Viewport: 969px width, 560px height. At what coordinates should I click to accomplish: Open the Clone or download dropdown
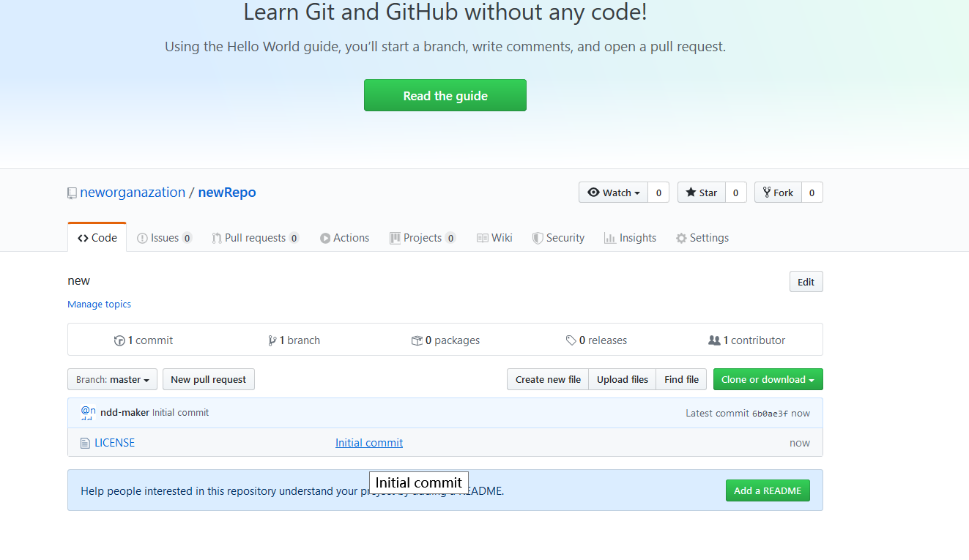click(x=768, y=379)
